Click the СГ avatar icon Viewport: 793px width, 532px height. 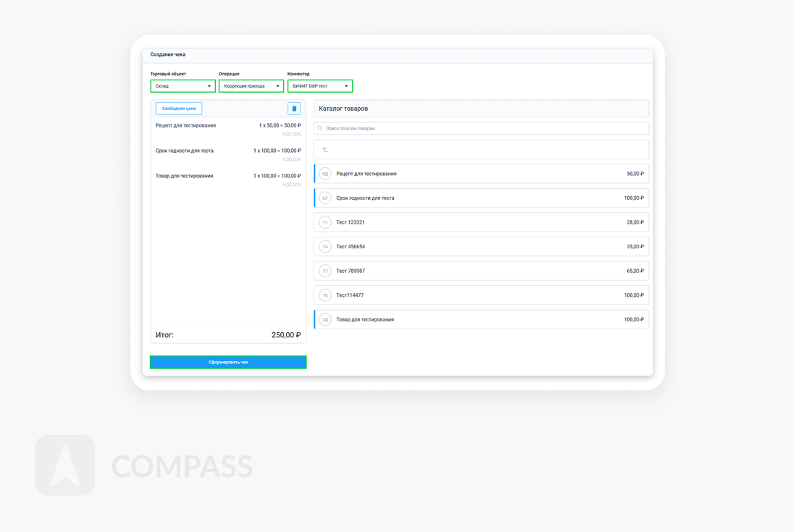coord(325,198)
